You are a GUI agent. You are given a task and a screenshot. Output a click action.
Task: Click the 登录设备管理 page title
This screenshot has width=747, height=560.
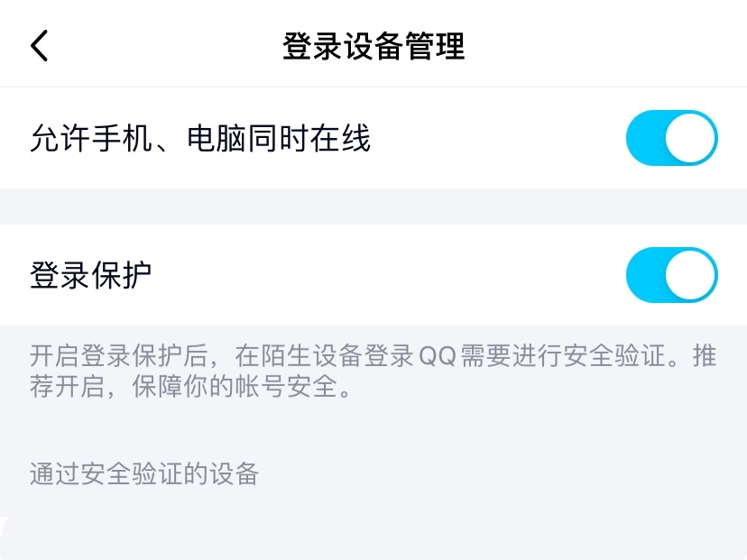tap(373, 46)
